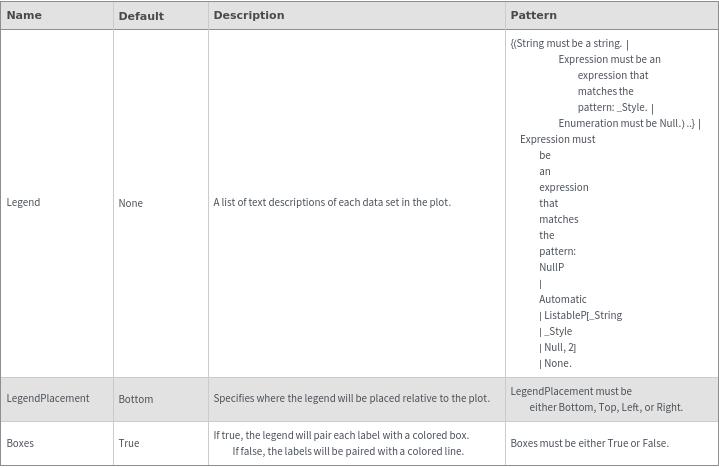Select the Boxes option name
This screenshot has height=468, width=719.
coord(20,443)
